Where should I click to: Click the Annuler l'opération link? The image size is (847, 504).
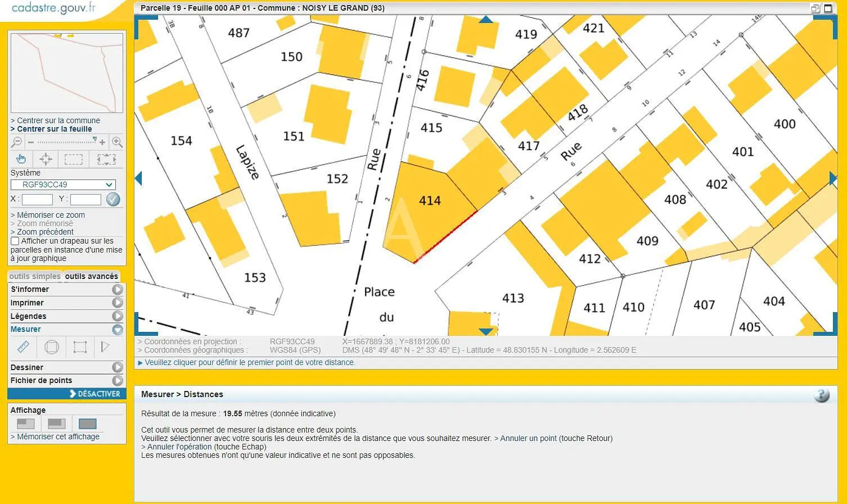[x=179, y=447]
